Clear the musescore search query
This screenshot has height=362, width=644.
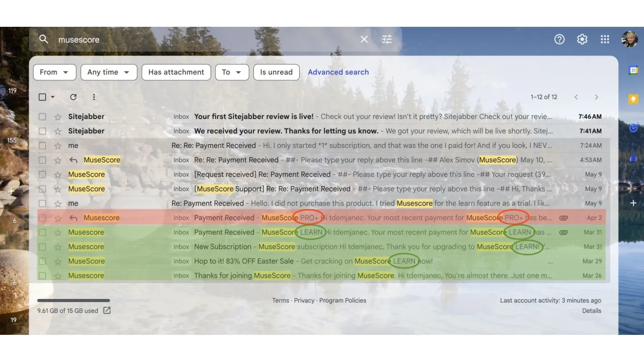(364, 39)
